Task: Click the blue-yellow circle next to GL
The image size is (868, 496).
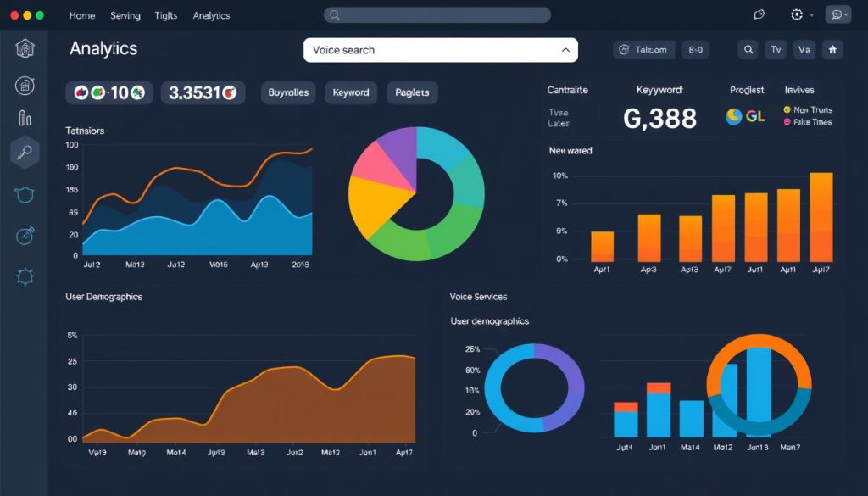Action: tap(734, 116)
